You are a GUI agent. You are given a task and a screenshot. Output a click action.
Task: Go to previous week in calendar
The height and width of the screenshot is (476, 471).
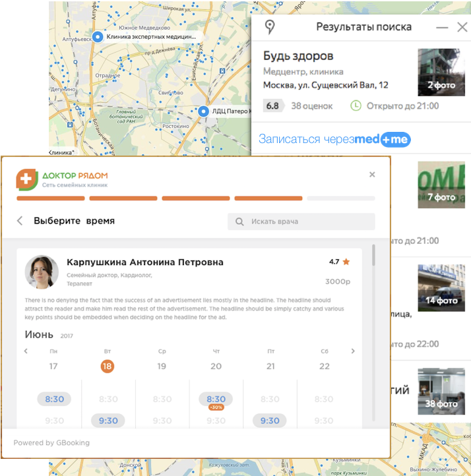(x=26, y=351)
